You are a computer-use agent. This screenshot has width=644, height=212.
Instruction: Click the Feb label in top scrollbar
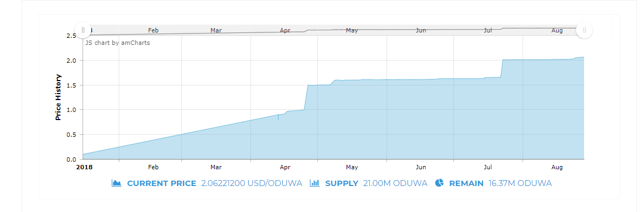(153, 30)
